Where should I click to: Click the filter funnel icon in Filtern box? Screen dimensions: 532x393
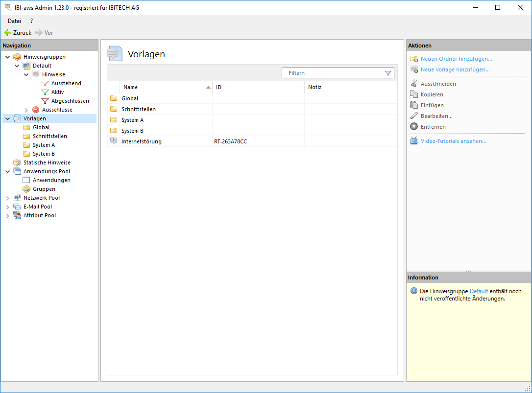point(388,73)
